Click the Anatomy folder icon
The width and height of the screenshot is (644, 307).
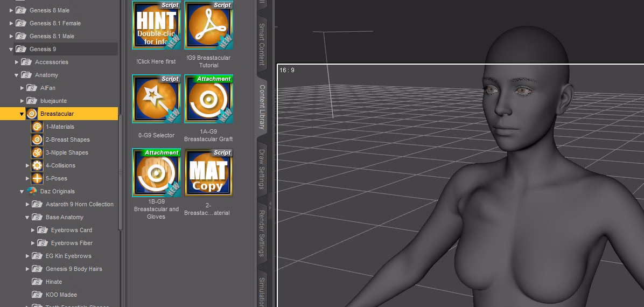[x=26, y=75]
